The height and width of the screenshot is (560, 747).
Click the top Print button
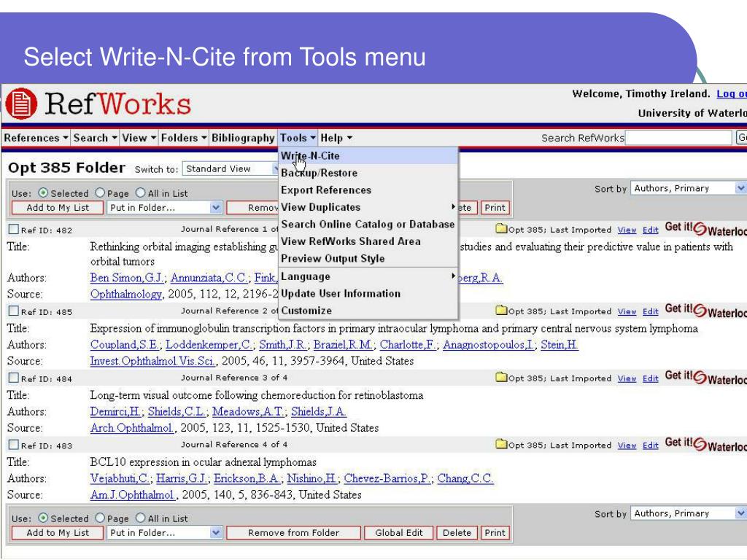[495, 208]
